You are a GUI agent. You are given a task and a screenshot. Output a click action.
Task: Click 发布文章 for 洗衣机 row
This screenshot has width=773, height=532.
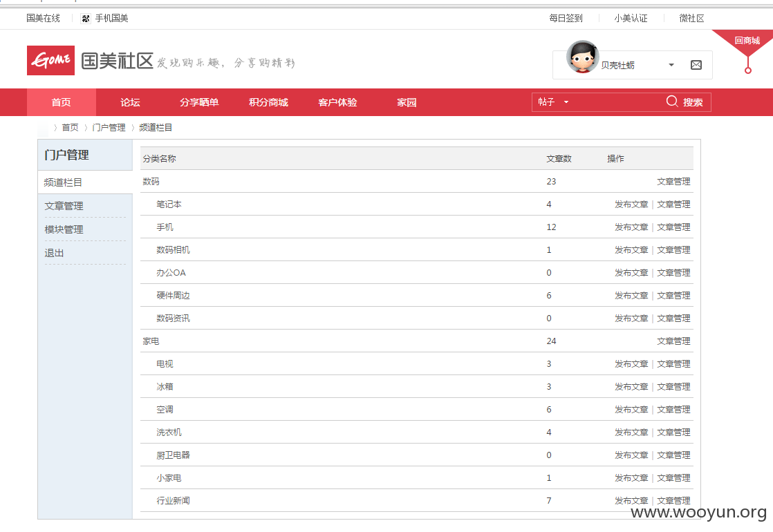631,433
